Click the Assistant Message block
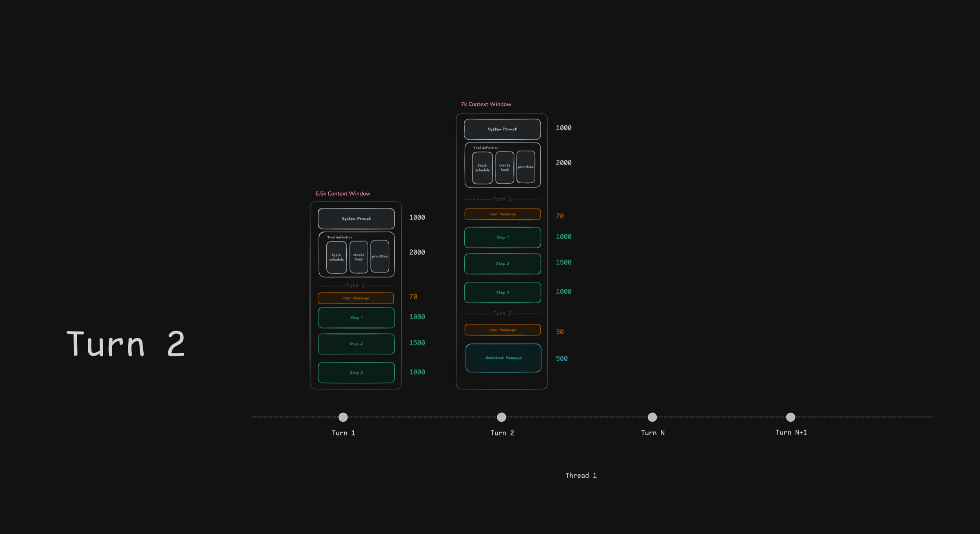The image size is (980, 534). 503,358
